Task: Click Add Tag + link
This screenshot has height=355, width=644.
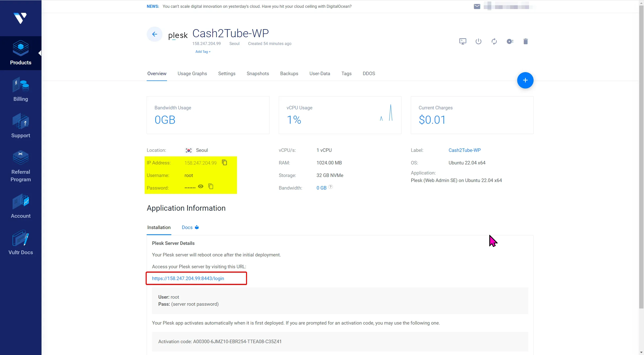Action: coord(203,52)
